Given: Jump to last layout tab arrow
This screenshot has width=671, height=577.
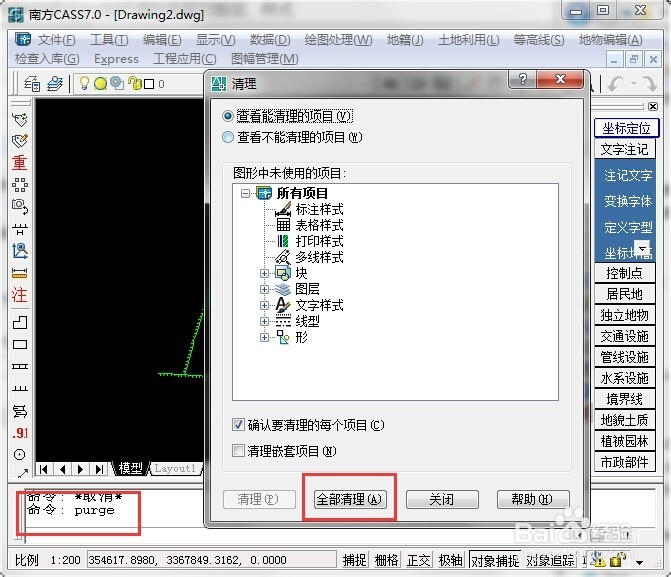Looking at the screenshot, I should [99, 469].
